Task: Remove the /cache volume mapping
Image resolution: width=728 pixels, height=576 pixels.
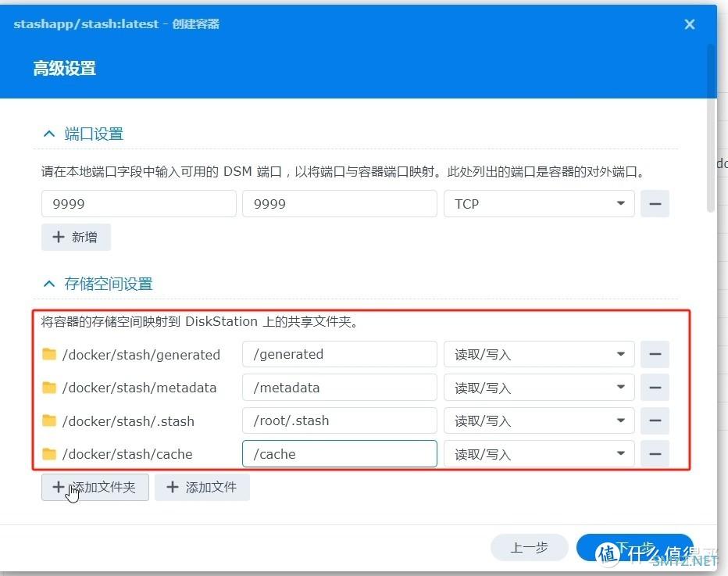Action: pyautogui.click(x=655, y=454)
